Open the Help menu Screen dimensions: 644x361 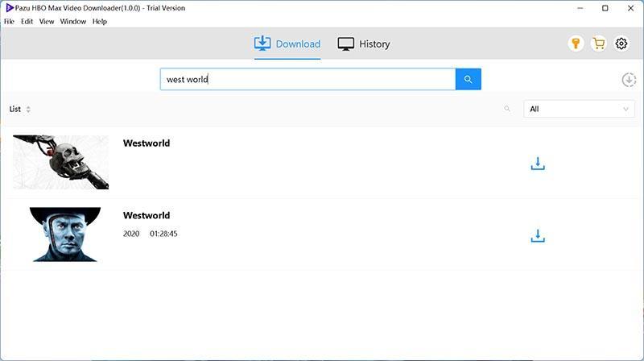point(99,22)
